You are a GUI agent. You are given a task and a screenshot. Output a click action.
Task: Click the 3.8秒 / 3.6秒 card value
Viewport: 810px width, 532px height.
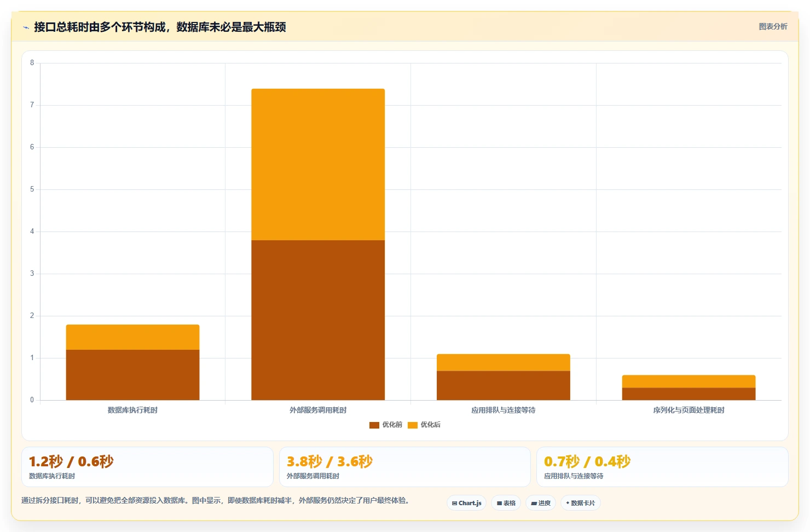click(x=329, y=461)
